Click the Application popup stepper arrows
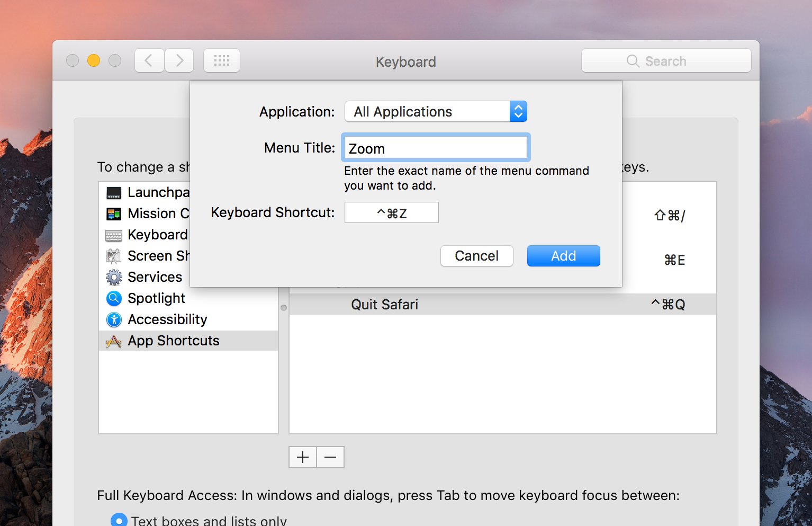The width and height of the screenshot is (812, 526). (x=518, y=111)
